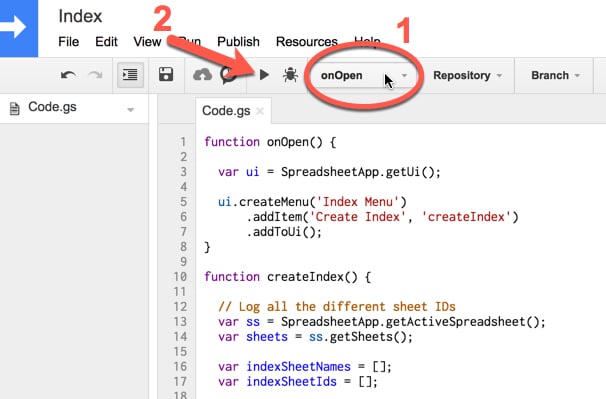Select Code.gs in the file sidebar
The height and width of the screenshot is (399, 606).
[x=73, y=108]
